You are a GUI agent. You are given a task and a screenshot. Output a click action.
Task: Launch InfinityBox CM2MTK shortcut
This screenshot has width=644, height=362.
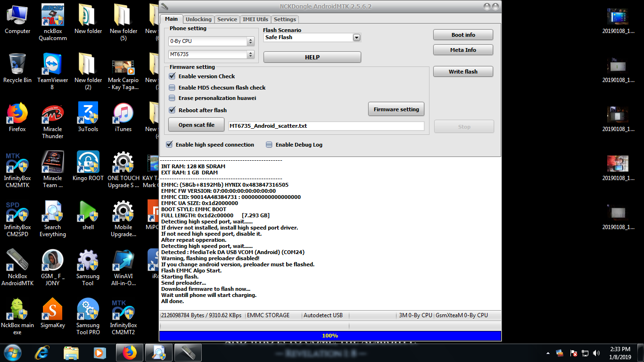[17, 169]
